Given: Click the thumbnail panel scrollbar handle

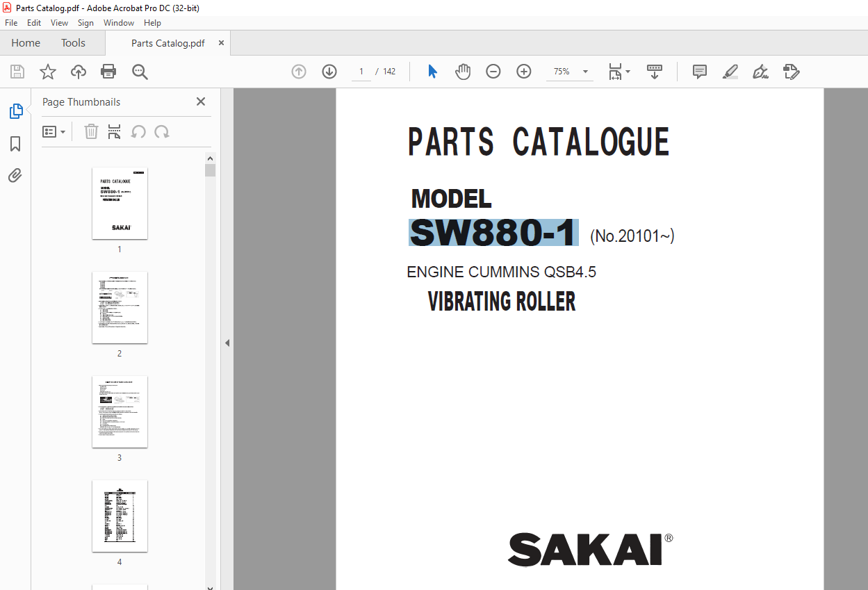Looking at the screenshot, I should point(210,170).
